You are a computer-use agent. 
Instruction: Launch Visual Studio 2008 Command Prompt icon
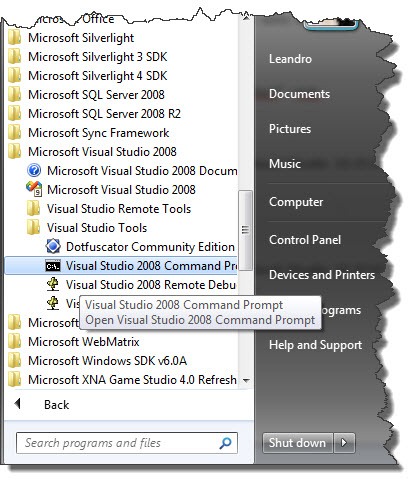[x=53, y=266]
